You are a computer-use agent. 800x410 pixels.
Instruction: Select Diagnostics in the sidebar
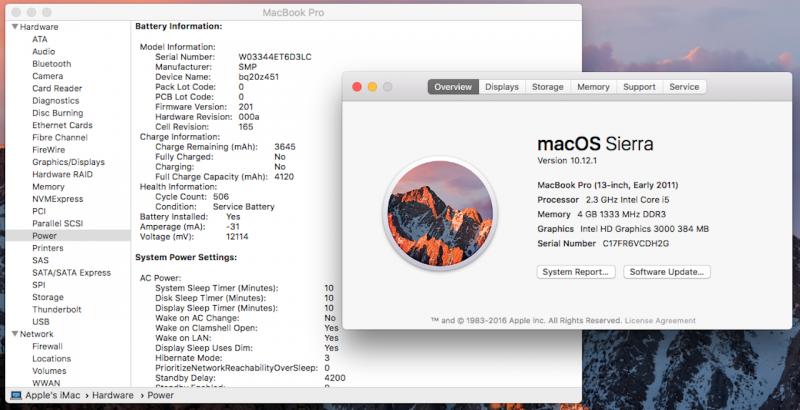(56, 100)
